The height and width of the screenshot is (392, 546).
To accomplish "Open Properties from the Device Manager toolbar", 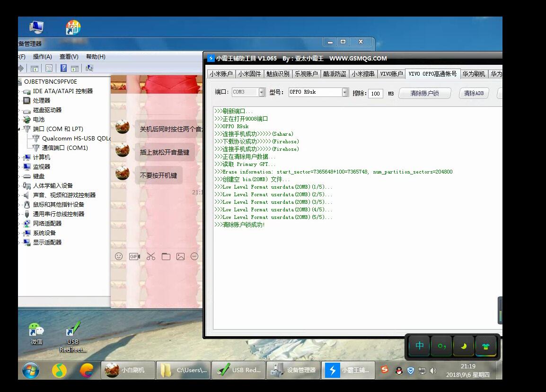I will point(49,69).
